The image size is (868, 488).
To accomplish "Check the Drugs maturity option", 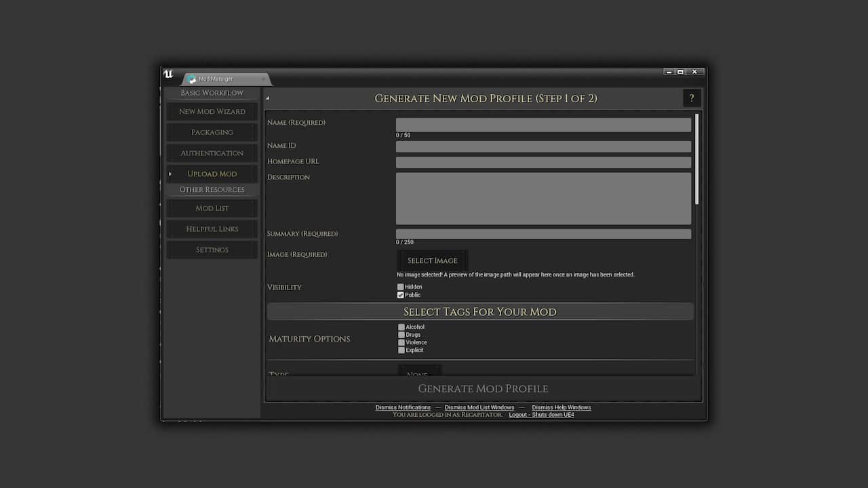I will (401, 335).
